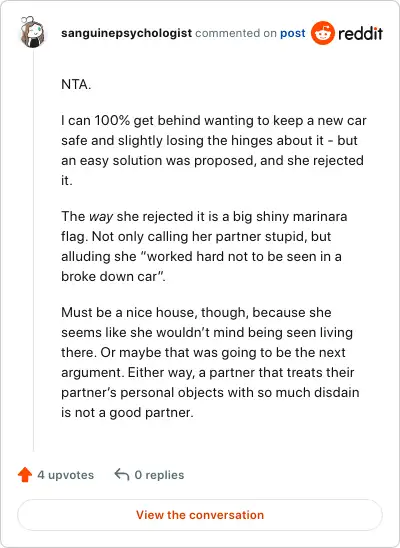This screenshot has width=400, height=548.
Task: Click the sanguinepsychologist avatar image
Action: [32, 32]
